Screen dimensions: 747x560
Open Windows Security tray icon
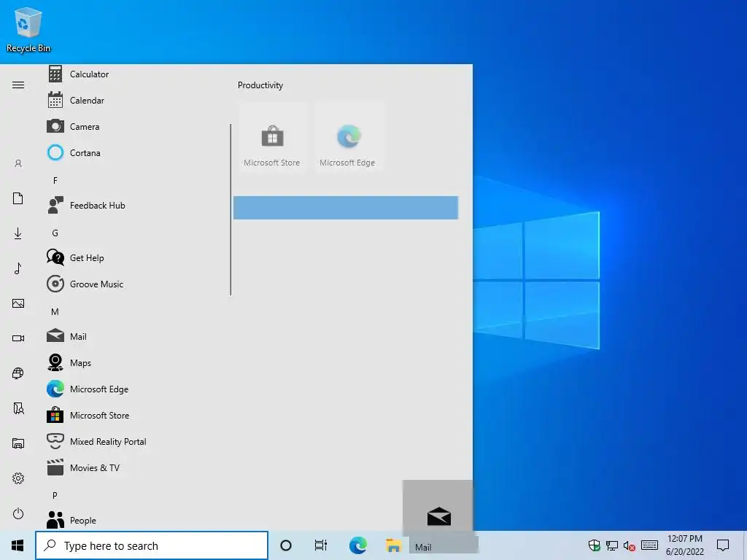point(594,545)
